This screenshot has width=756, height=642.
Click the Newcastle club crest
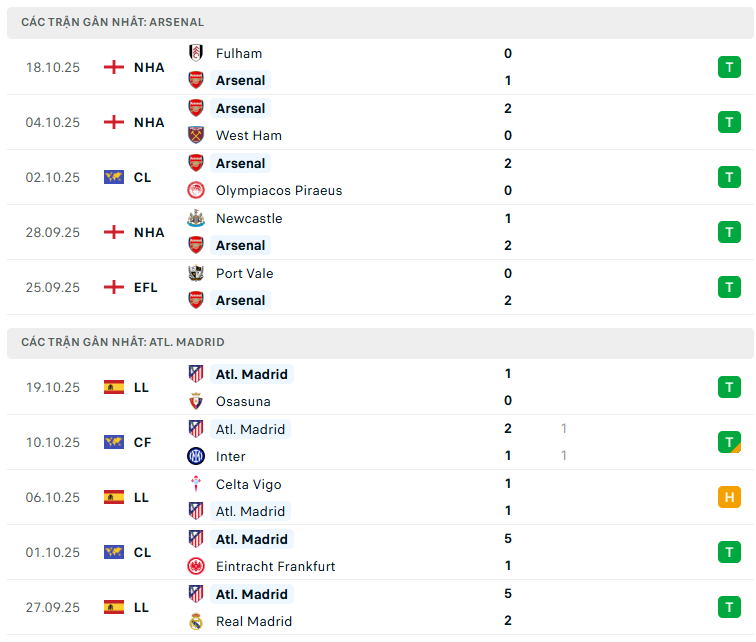click(x=196, y=218)
